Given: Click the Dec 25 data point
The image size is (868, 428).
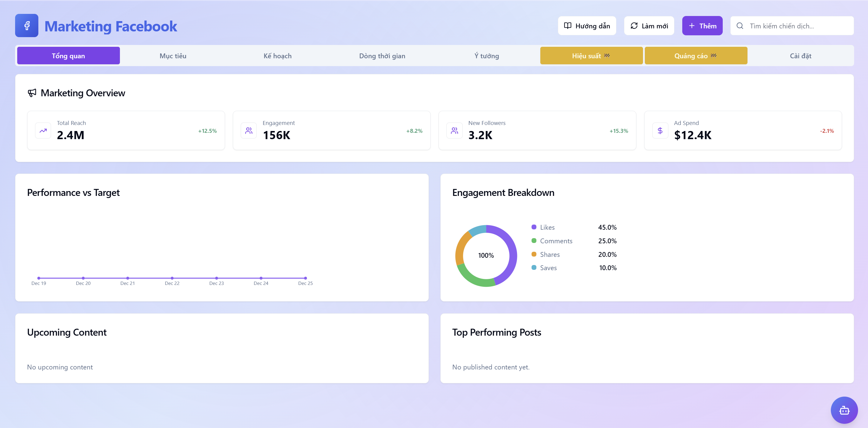Looking at the screenshot, I should [x=305, y=278].
